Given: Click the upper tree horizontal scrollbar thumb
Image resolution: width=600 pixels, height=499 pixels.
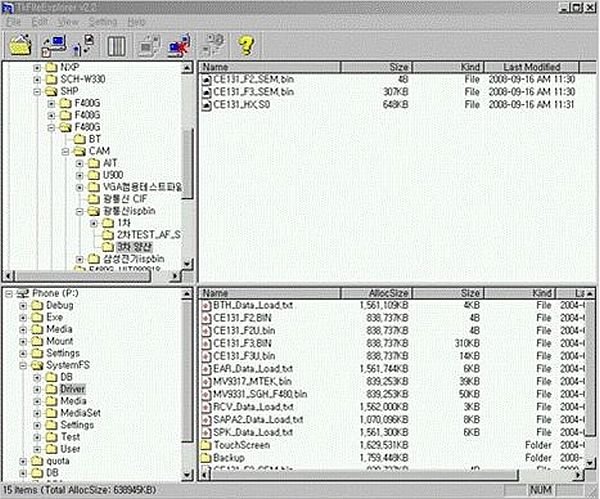Looking at the screenshot, I should click(83, 276).
